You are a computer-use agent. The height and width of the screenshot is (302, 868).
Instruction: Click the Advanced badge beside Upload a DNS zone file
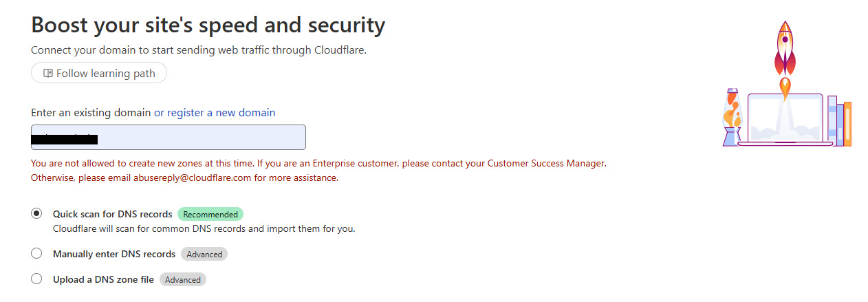coord(183,279)
